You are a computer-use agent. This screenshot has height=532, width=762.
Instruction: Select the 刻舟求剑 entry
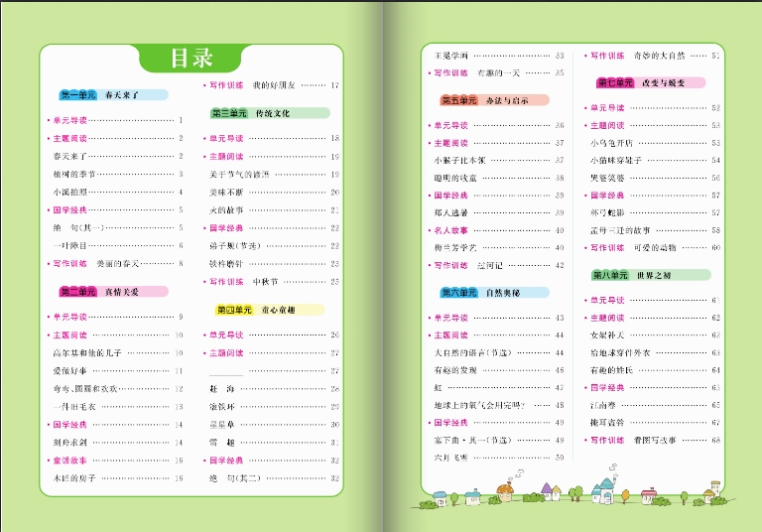point(68,442)
